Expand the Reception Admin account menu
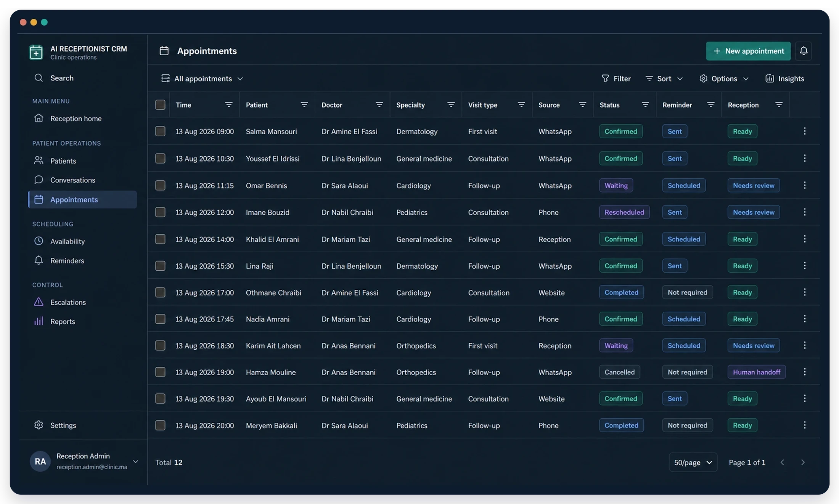The image size is (839, 504). tap(135, 461)
